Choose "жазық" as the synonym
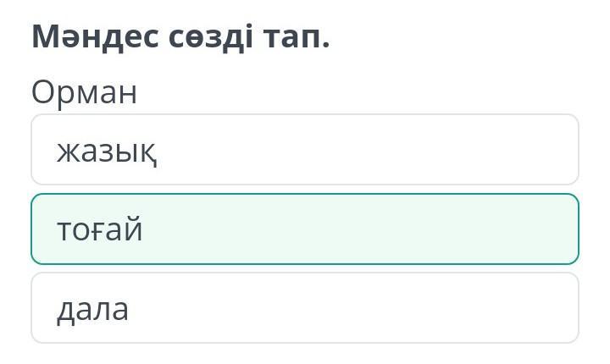Screen dimensions: 610x364 pyautogui.click(x=305, y=150)
